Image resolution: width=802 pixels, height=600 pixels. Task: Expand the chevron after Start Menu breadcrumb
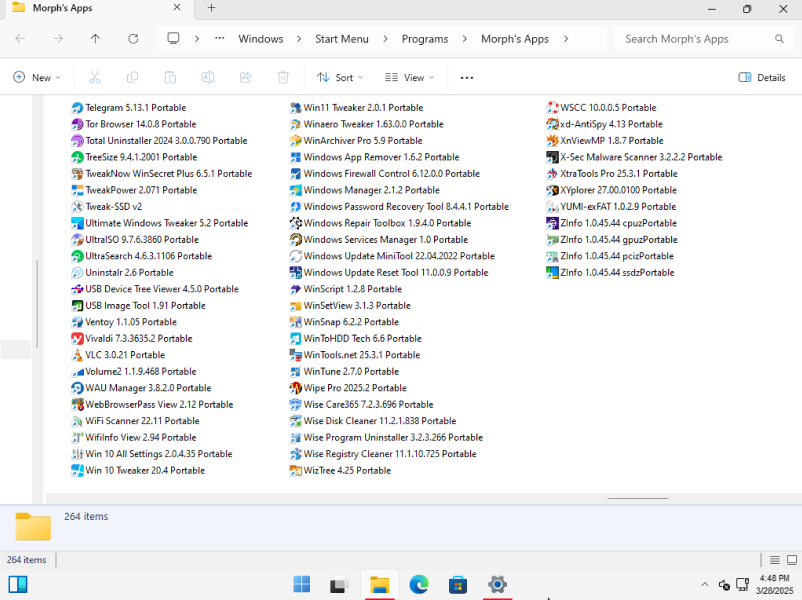click(385, 39)
